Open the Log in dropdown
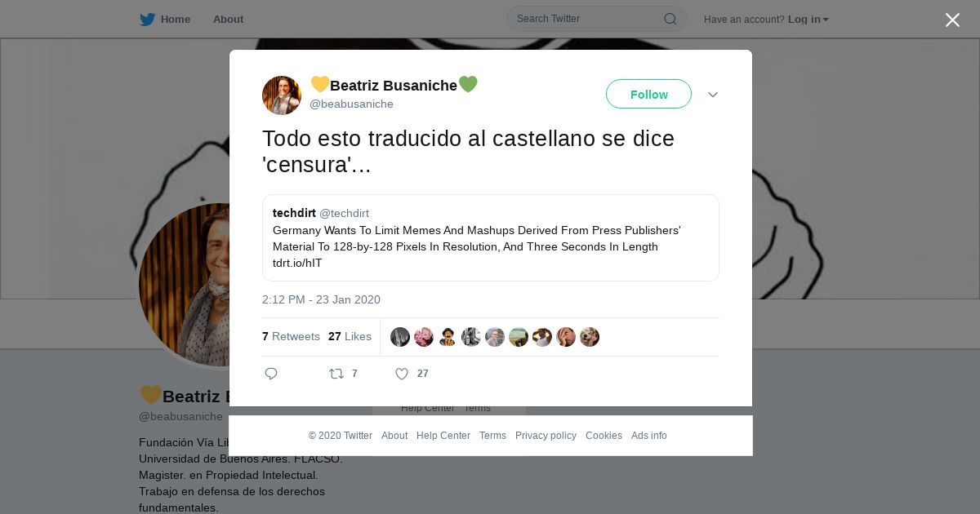This screenshot has height=514, width=980. pyautogui.click(x=808, y=20)
